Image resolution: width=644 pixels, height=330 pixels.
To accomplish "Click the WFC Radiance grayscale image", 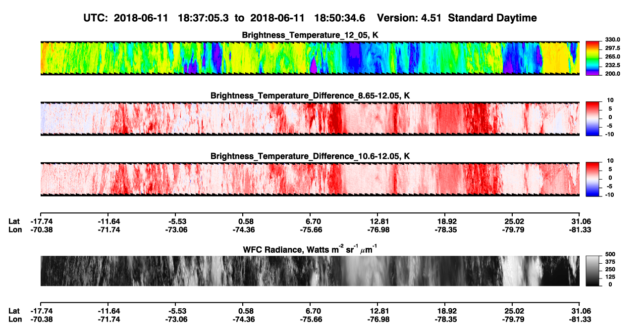I will [x=310, y=271].
